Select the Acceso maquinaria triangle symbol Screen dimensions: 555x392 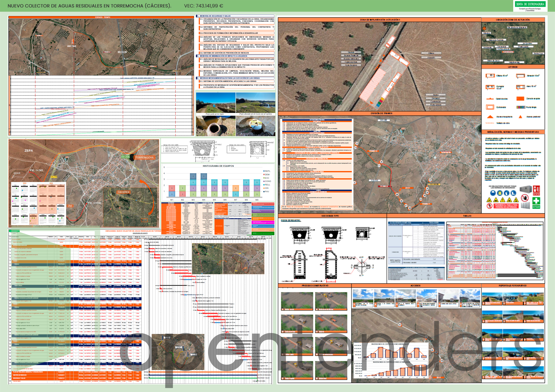click(x=490, y=117)
